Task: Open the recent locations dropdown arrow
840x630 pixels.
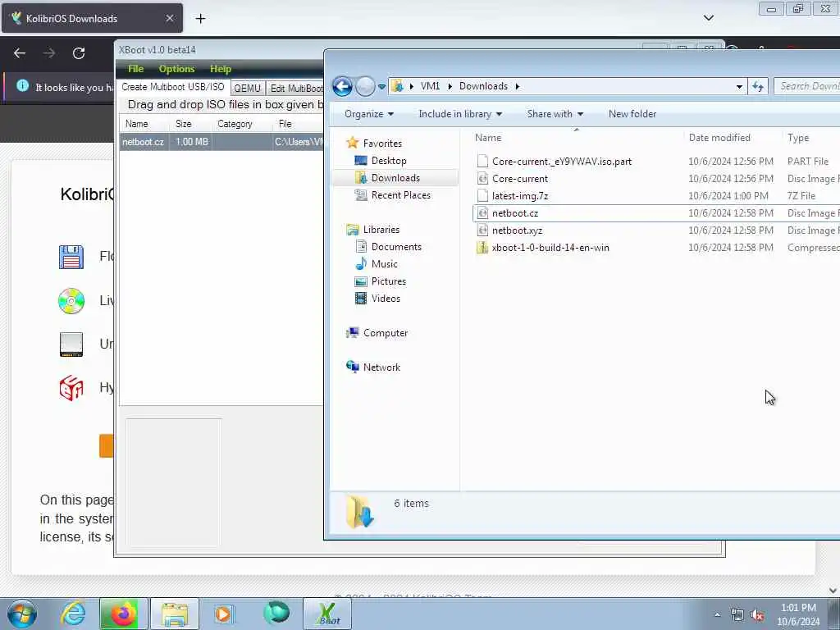Action: click(x=381, y=86)
